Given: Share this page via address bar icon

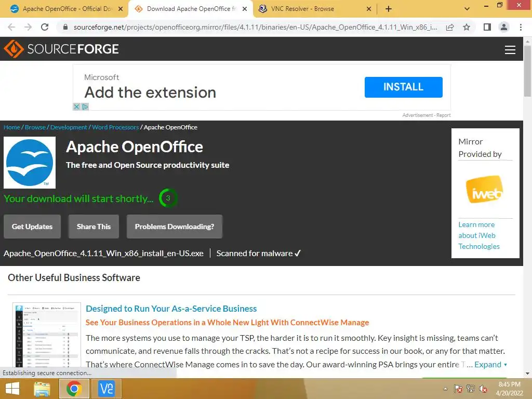Looking at the screenshot, I should tap(450, 27).
